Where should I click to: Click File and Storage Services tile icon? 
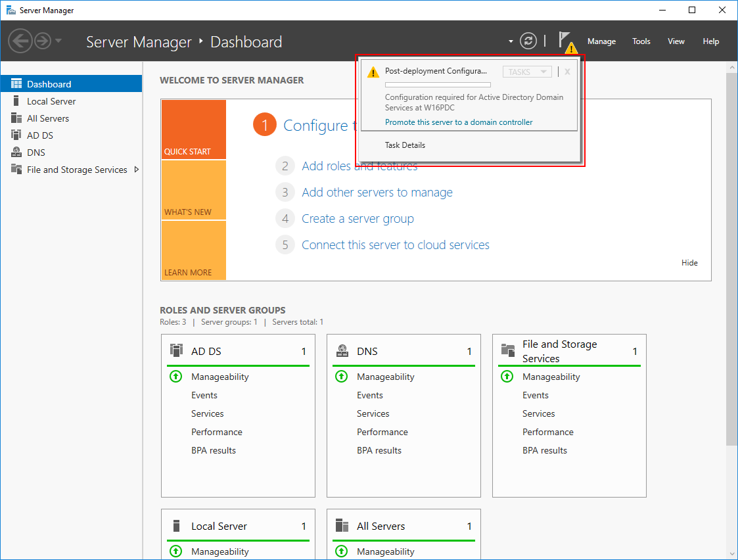508,350
